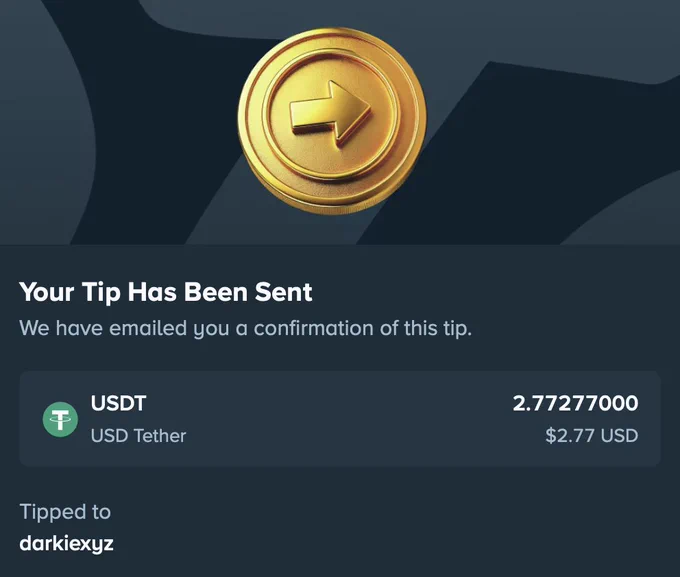Screen dimensions: 680x577
Task: Open the darkiexyz recipient profile
Action: (x=66, y=544)
